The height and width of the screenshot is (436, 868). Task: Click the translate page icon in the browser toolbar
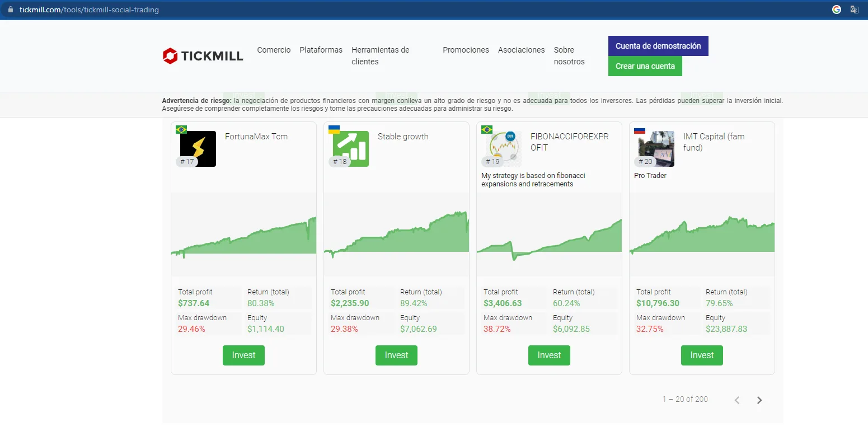(x=855, y=10)
